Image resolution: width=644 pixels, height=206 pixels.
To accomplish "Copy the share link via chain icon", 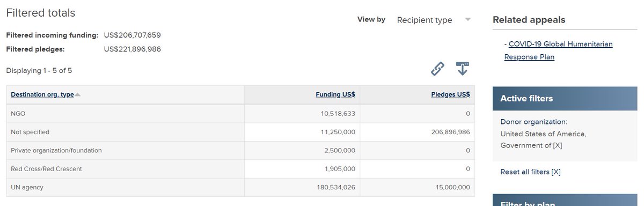I will click(x=438, y=69).
